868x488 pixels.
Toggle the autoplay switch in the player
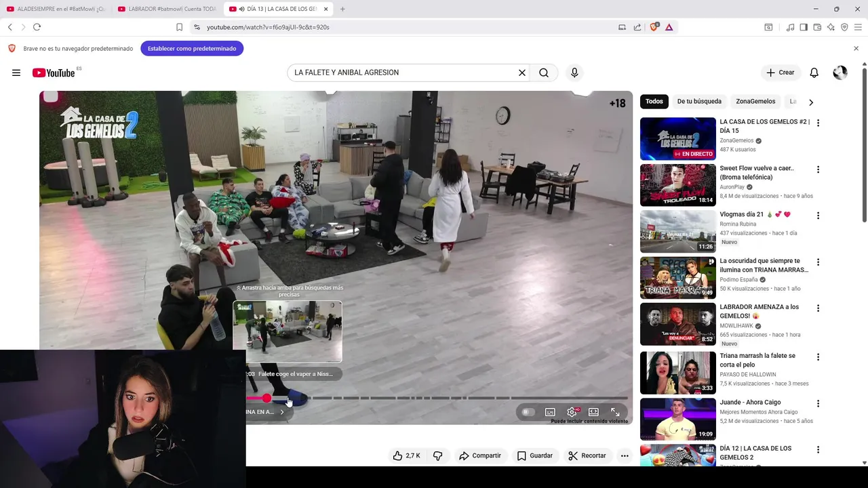[528, 412]
